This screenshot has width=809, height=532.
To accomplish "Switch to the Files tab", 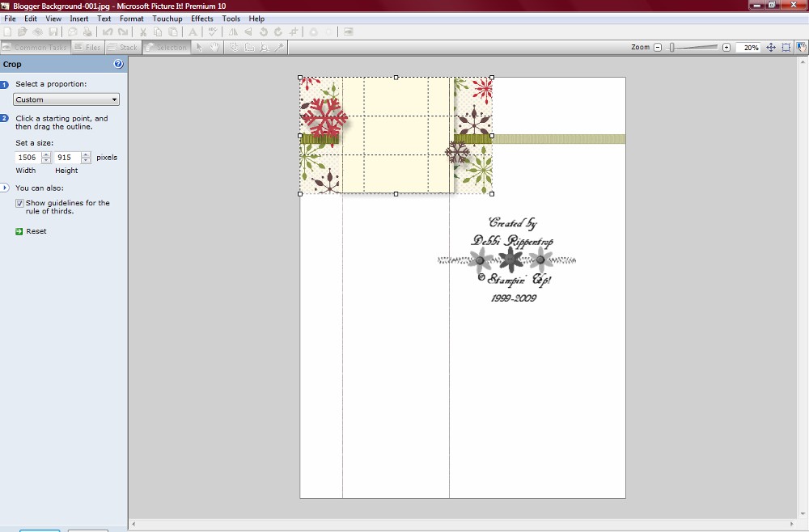I will click(x=87, y=48).
